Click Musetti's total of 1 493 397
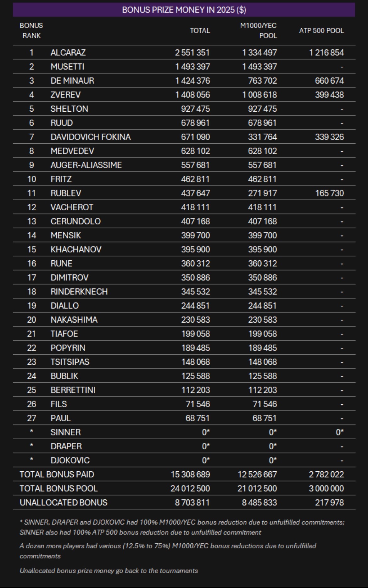Viewport: 368px width, 588px height. point(192,67)
